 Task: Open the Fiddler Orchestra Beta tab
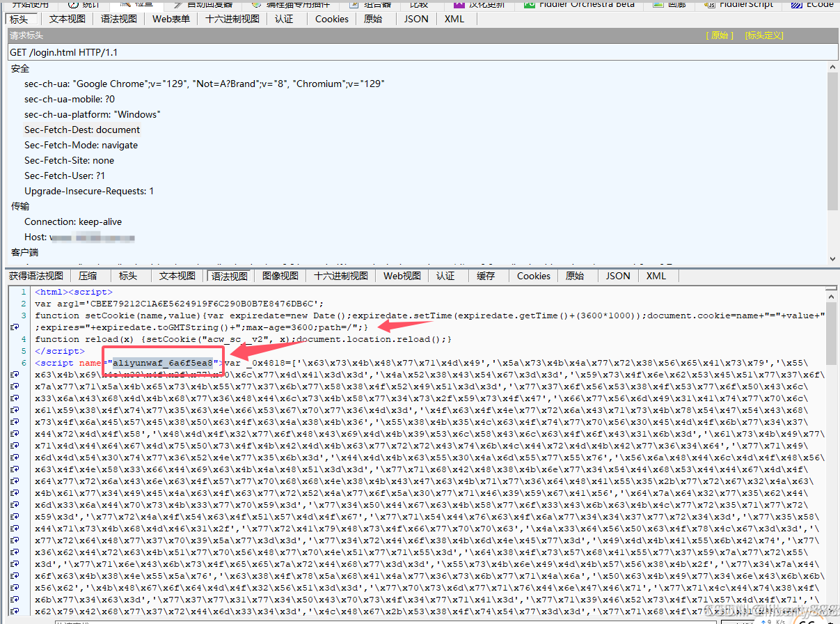pyautogui.click(x=579, y=4)
